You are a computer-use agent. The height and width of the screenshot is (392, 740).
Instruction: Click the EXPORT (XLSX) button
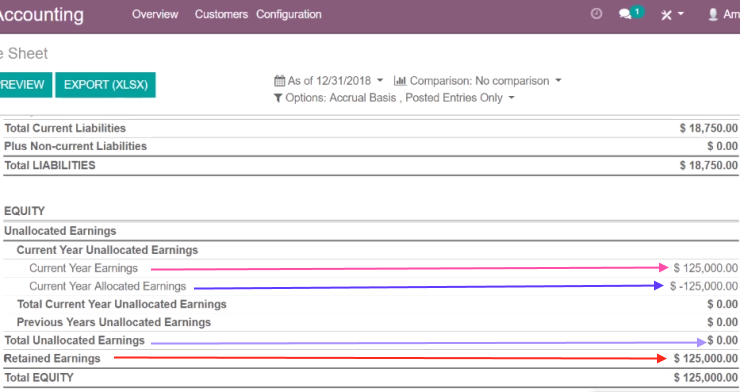(106, 85)
